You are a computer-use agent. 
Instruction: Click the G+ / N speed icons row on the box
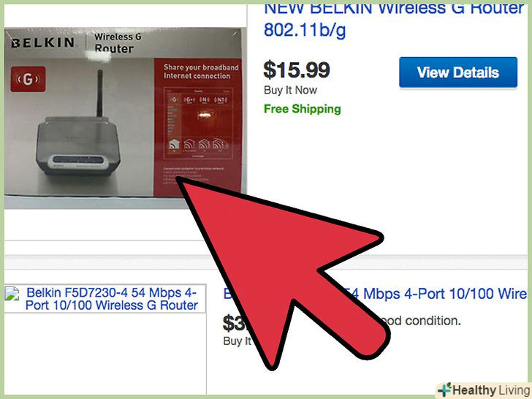pos(199,99)
